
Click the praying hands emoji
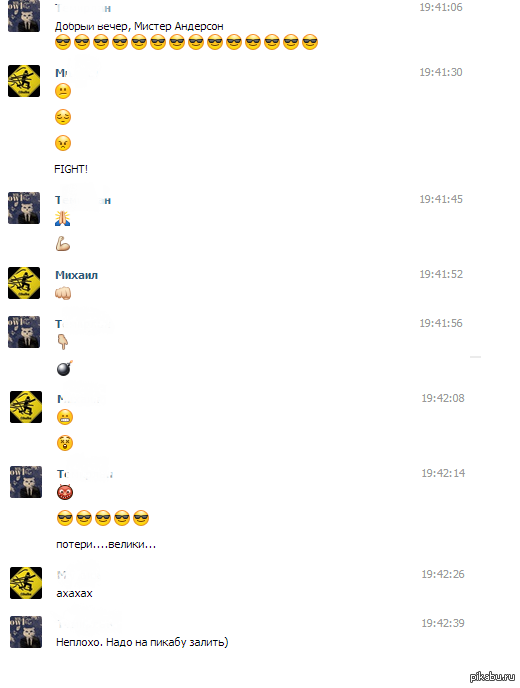pos(63,218)
